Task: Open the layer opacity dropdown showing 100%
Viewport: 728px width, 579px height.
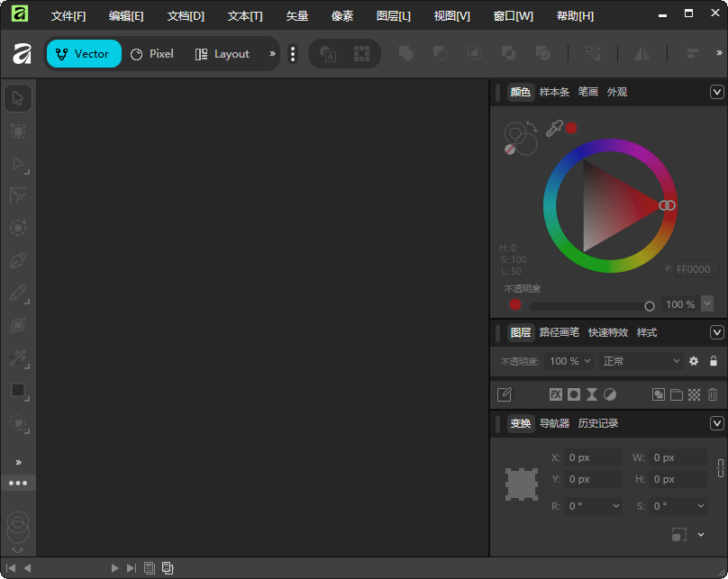Action: pos(569,360)
